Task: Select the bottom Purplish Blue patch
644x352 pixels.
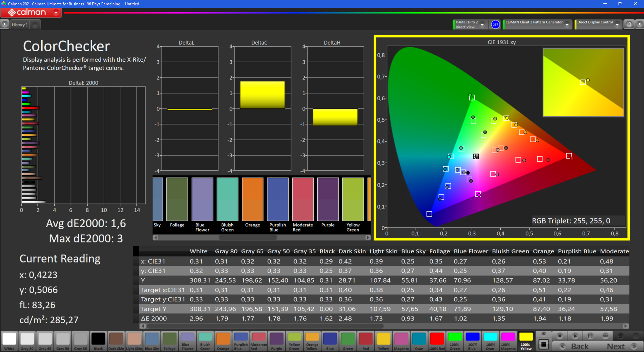Action: point(241,341)
